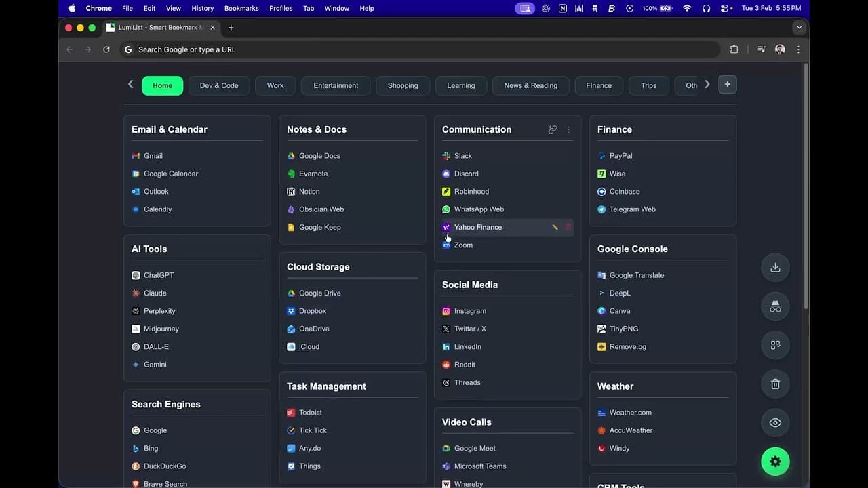Delete Yahoo Finance via the red trash icon
Image resolution: width=868 pixels, height=488 pixels.
click(x=568, y=227)
